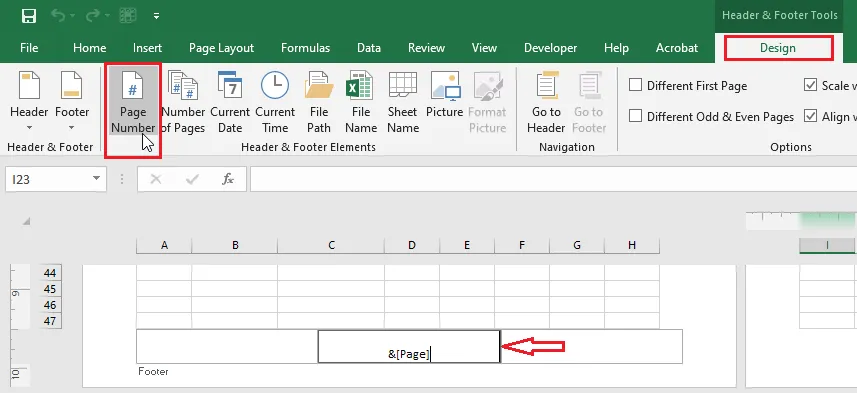Open the Review tab
The width and height of the screenshot is (857, 393).
click(426, 48)
